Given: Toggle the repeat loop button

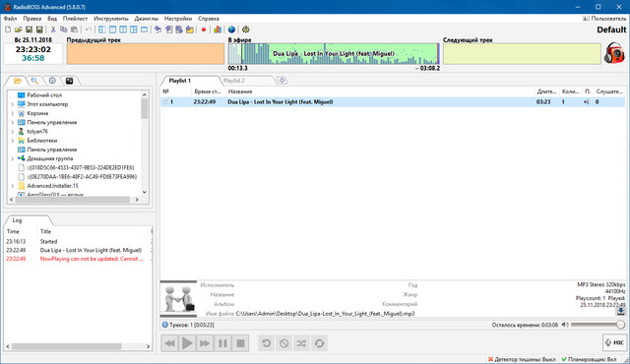Looking at the screenshot, I should [x=319, y=343].
